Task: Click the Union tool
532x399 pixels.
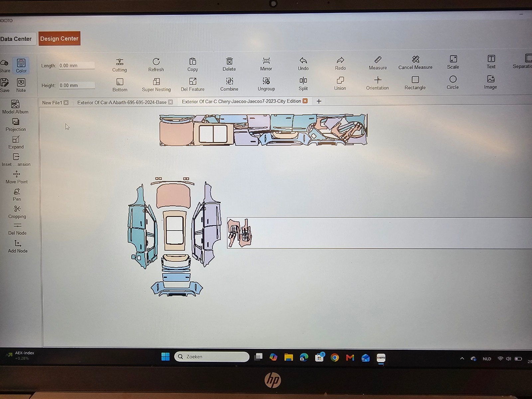Action: tap(340, 84)
